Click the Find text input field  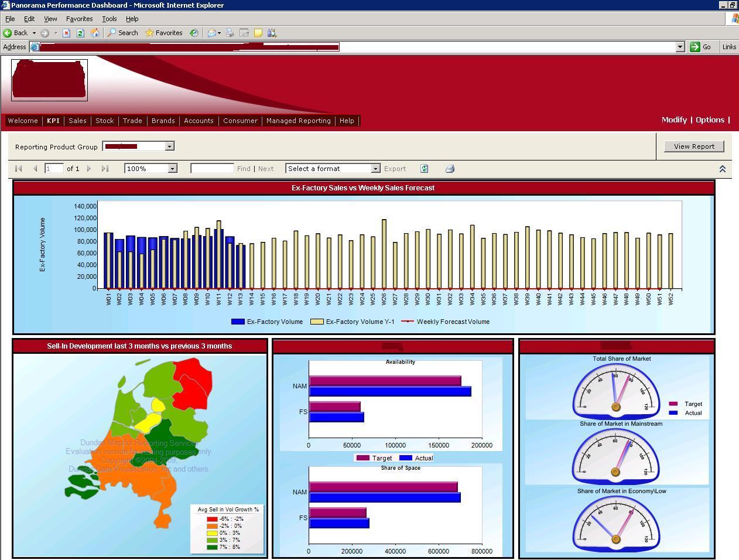pyautogui.click(x=212, y=169)
